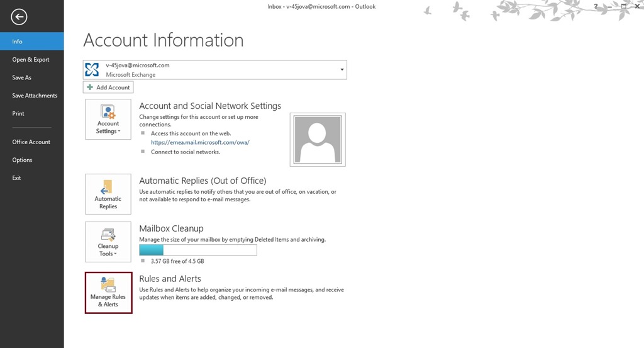
Task: Open the Open & Export menu
Action: pyautogui.click(x=31, y=60)
